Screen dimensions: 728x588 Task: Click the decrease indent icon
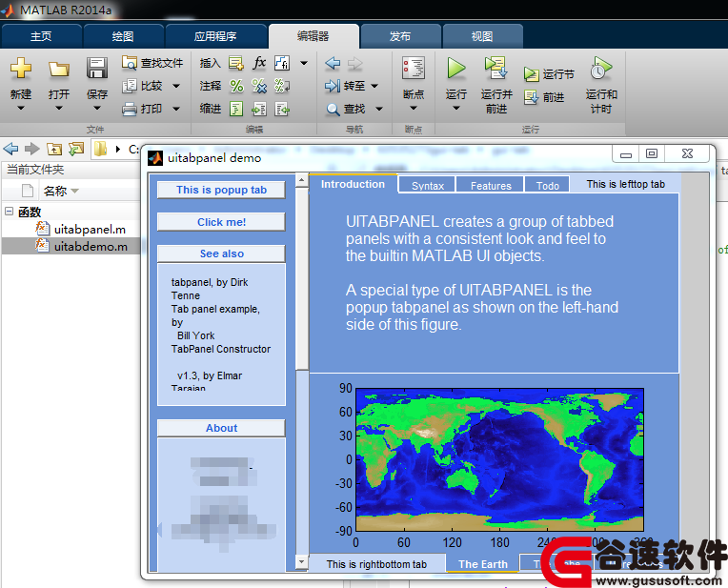click(x=282, y=109)
